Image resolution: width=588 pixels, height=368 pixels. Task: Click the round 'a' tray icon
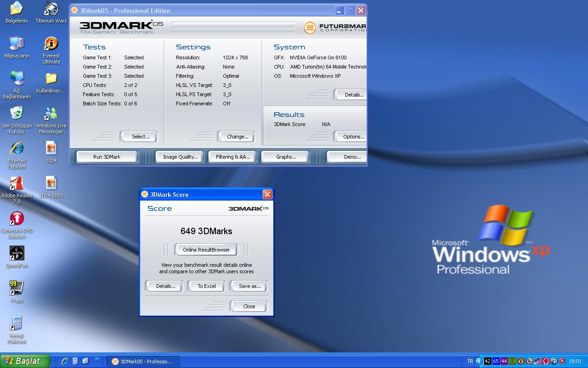[554, 361]
